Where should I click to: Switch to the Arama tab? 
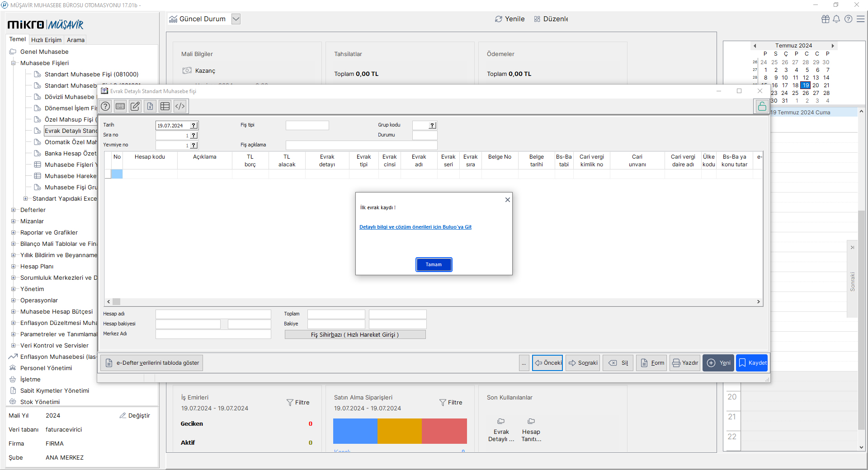75,40
